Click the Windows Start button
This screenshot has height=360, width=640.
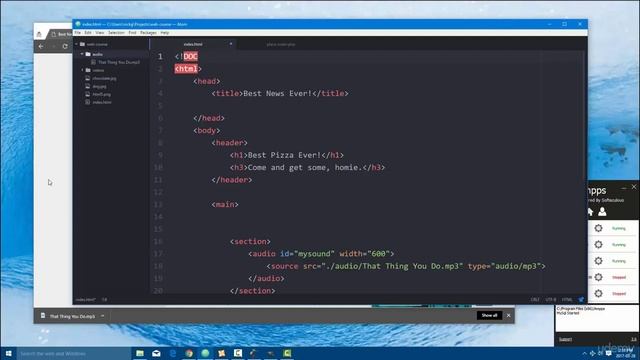pos(8,353)
